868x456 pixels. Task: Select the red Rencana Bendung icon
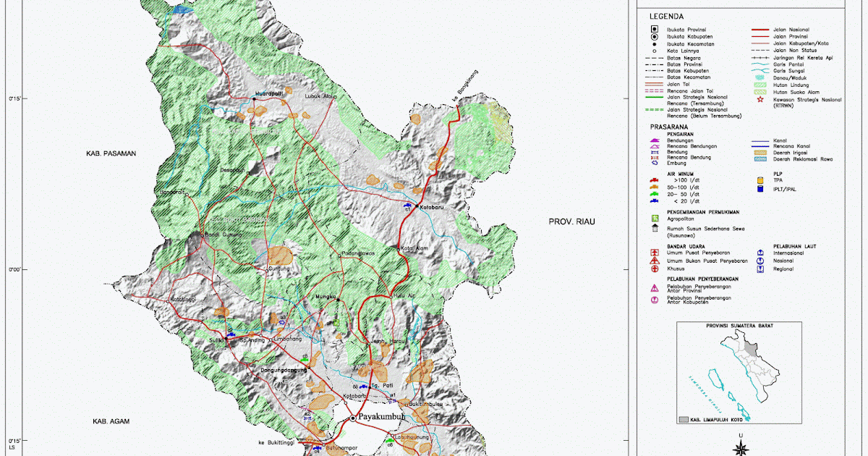click(655, 158)
